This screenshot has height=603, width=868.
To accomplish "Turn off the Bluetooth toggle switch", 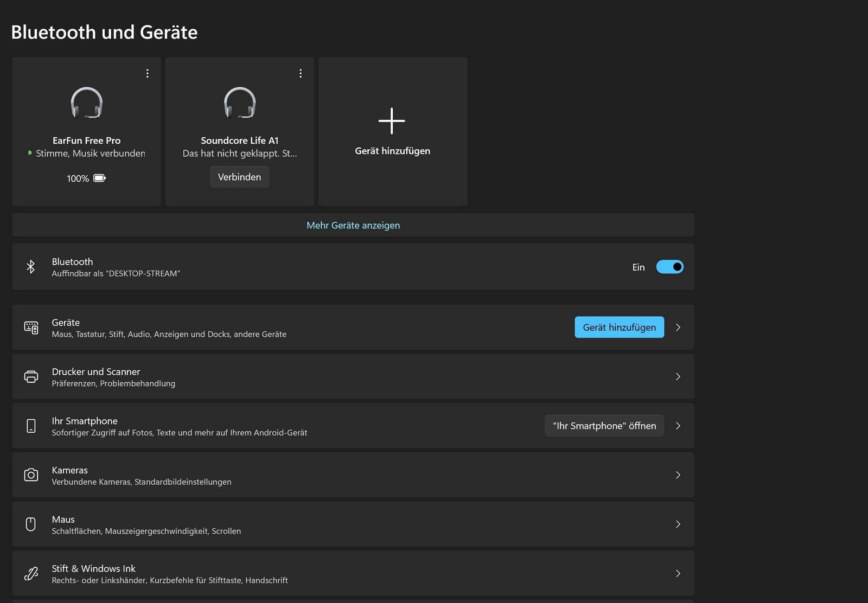I will [670, 267].
